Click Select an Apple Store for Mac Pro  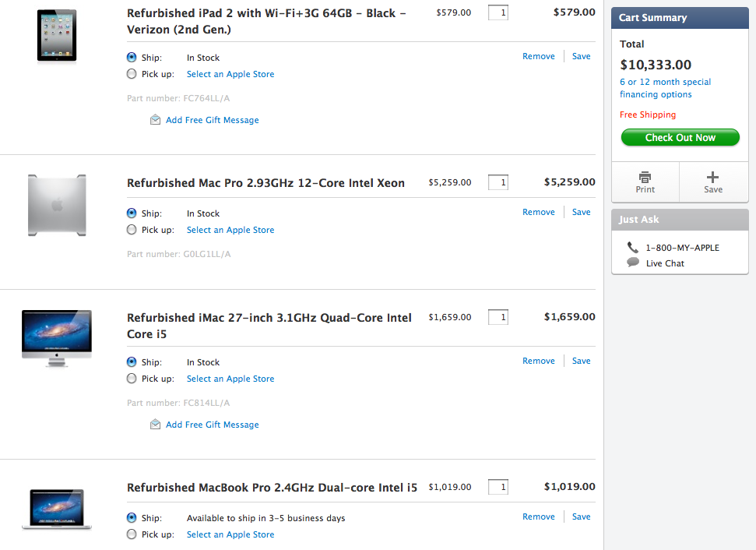click(230, 230)
